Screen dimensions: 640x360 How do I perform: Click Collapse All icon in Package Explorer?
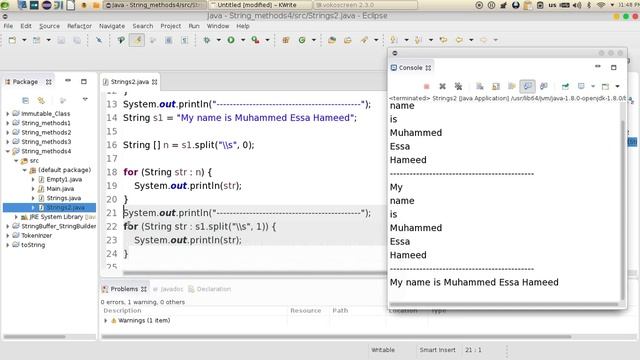(25, 100)
